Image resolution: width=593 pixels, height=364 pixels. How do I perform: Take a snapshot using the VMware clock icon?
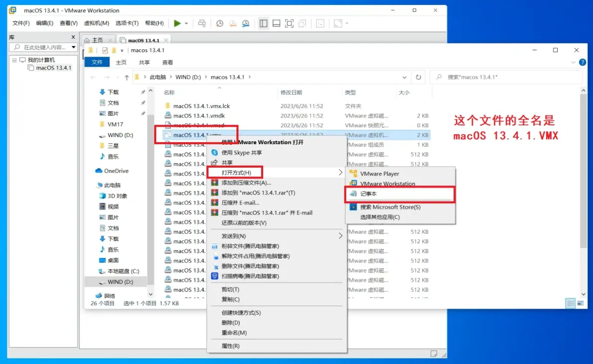[219, 23]
